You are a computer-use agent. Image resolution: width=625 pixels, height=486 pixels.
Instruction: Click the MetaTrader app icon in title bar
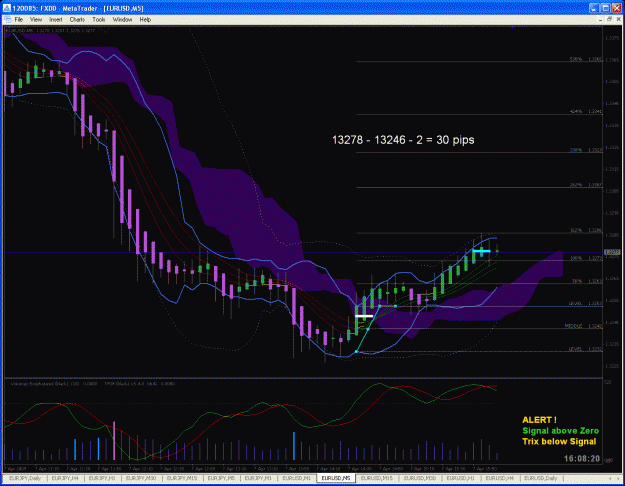click(x=7, y=8)
